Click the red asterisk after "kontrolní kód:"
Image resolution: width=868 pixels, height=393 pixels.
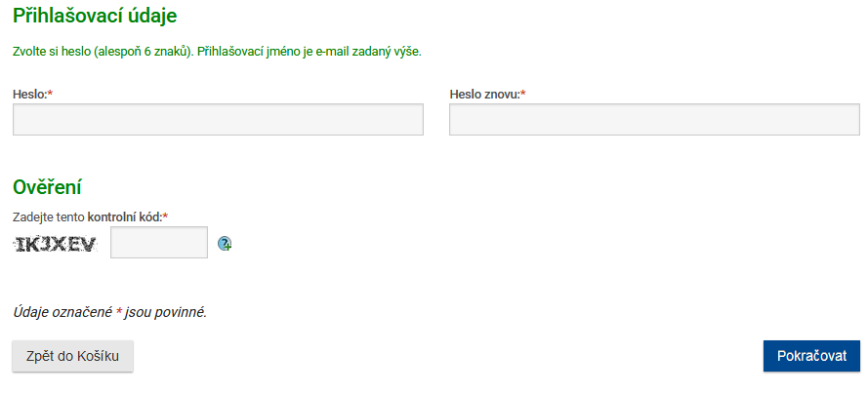(x=166, y=216)
